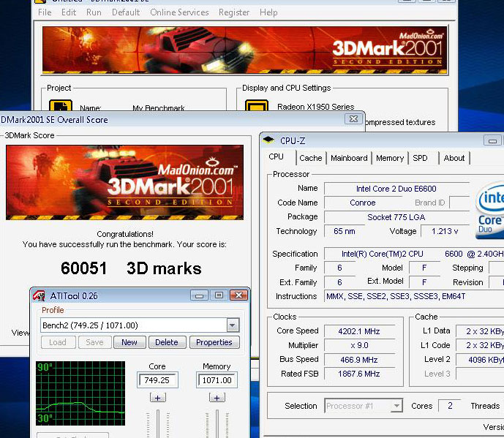The height and width of the screenshot is (438, 504).
Task: Open the Run menu in 3DMark2001
Action: [94, 12]
